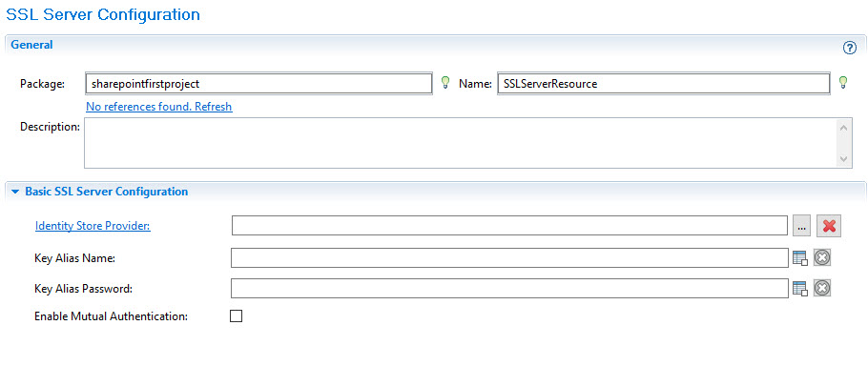The height and width of the screenshot is (366, 868).
Task: Focus the Package text field
Action: click(258, 84)
